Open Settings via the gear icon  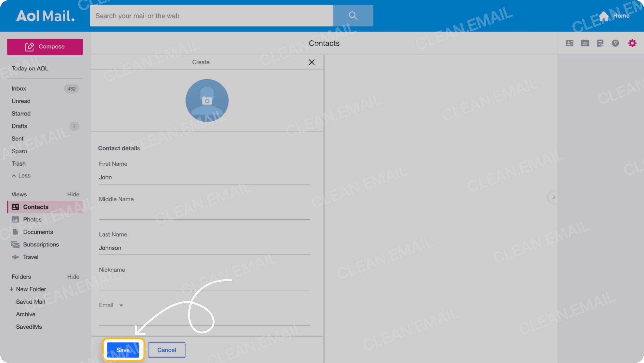[x=632, y=43]
